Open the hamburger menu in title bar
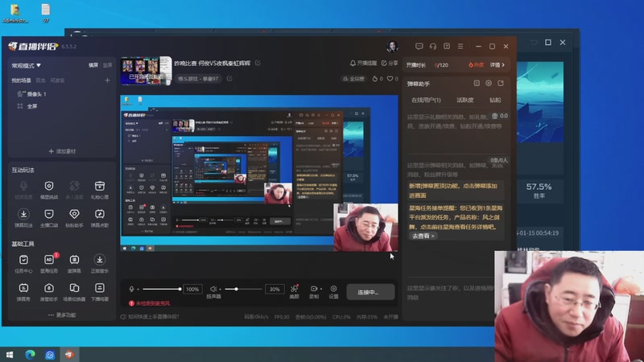The width and height of the screenshot is (644, 362). click(460, 47)
